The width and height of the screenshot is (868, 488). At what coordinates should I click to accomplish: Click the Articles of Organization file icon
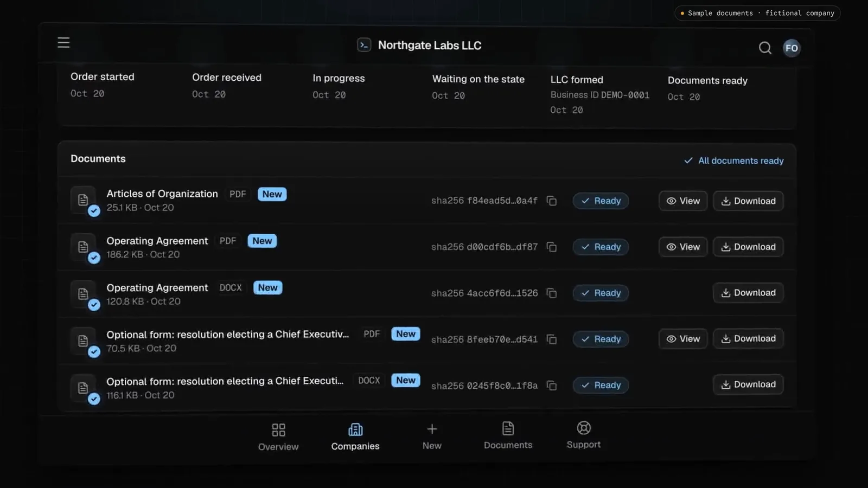tap(83, 200)
